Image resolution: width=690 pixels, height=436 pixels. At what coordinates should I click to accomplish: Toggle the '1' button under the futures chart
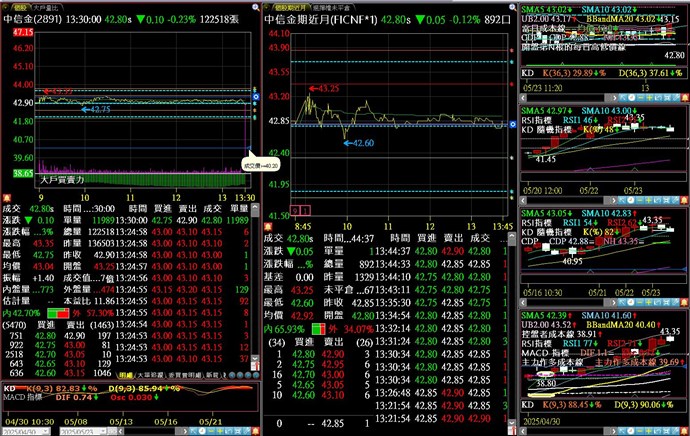pos(305,211)
